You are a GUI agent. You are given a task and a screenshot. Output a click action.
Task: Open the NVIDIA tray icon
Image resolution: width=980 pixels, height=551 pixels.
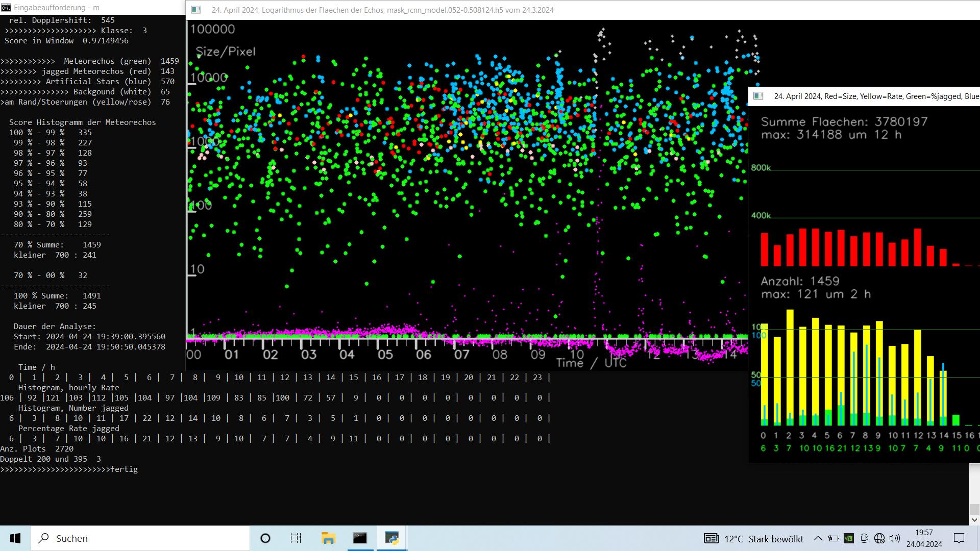[848, 538]
